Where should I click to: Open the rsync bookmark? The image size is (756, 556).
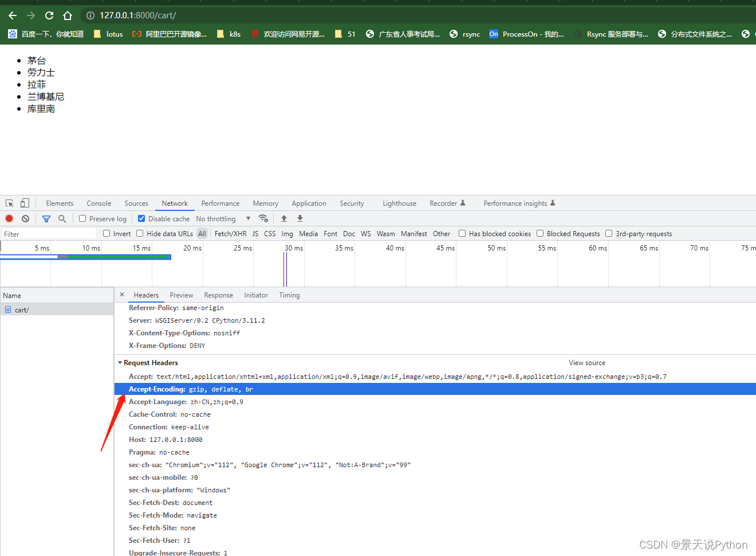pyautogui.click(x=465, y=34)
